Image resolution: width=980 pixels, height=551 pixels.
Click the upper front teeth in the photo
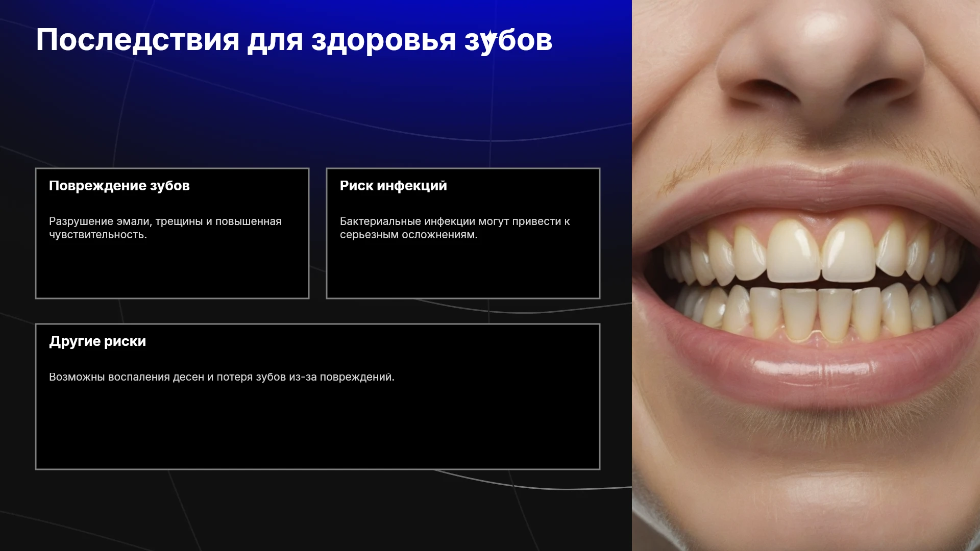coord(820,251)
